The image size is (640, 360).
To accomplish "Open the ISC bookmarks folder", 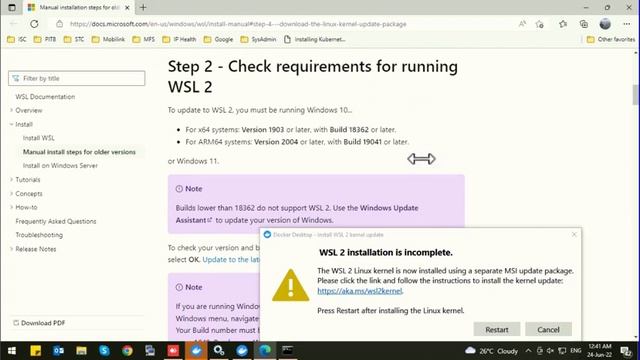I will [x=17, y=39].
